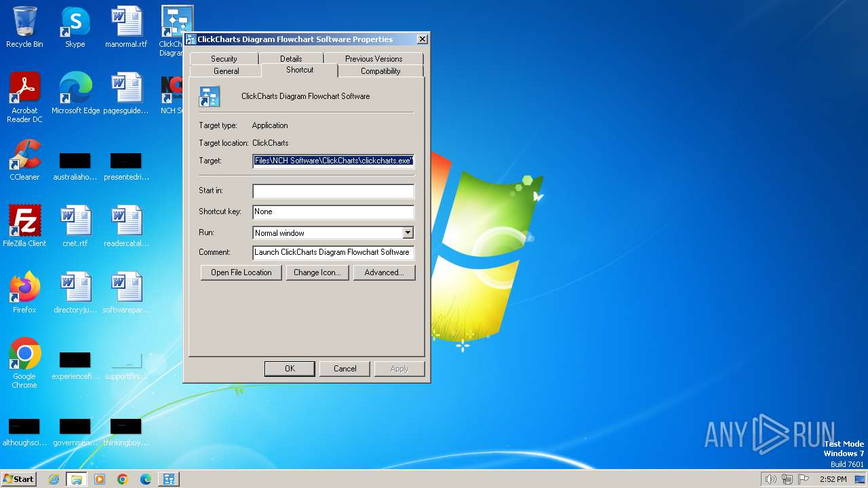
Task: Open Chrome from the taskbar
Action: [123, 479]
